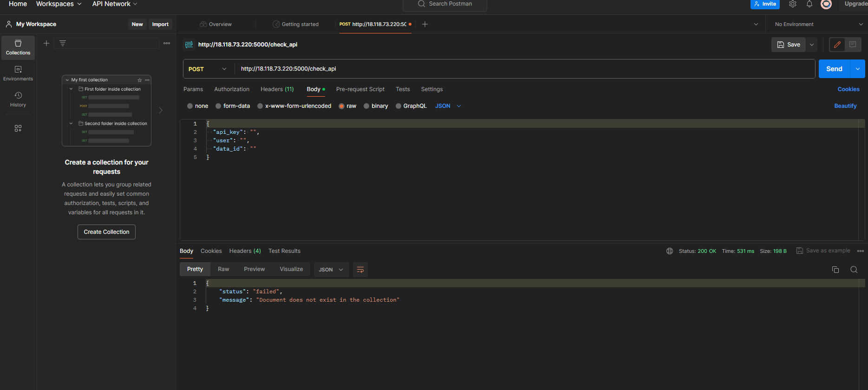Open collections panel more options ellipsis
The height and width of the screenshot is (390, 868).
click(167, 43)
